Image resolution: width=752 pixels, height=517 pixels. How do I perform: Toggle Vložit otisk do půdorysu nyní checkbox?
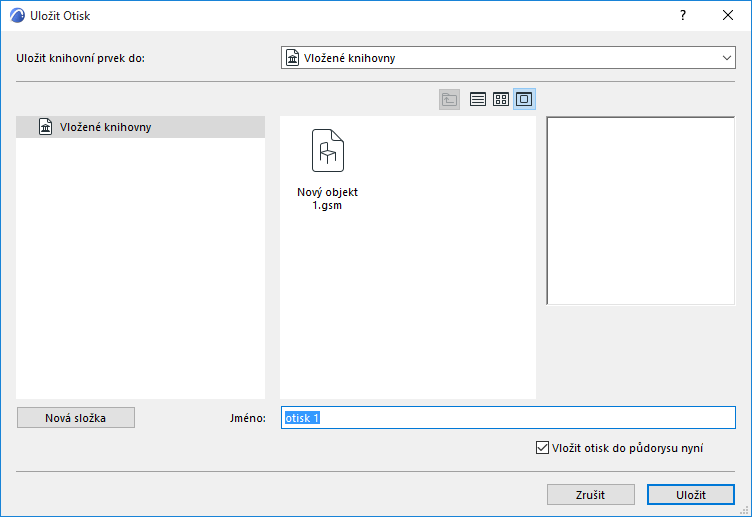[x=542, y=448]
